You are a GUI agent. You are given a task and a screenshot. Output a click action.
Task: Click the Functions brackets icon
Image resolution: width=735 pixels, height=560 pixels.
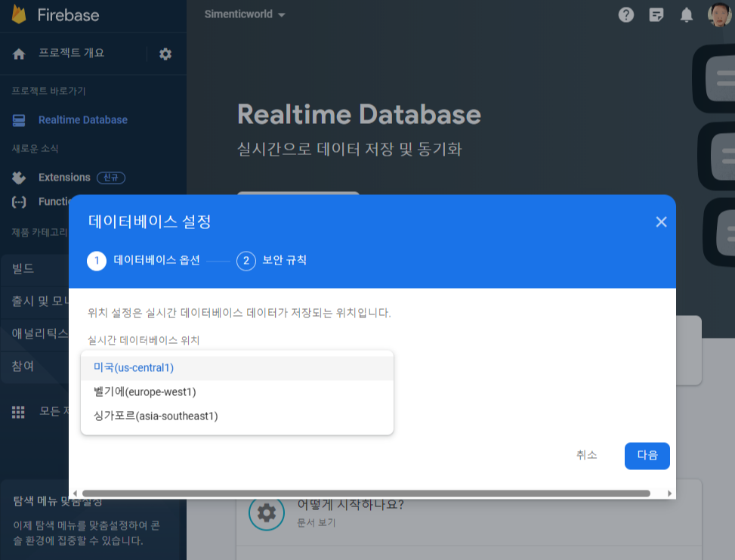[19, 202]
